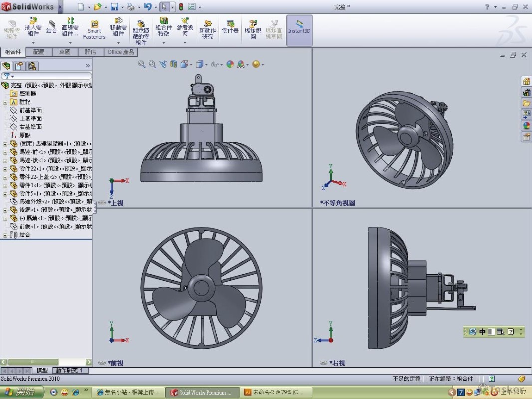Click the Zoom to Fit magnifier icon

tap(142, 64)
